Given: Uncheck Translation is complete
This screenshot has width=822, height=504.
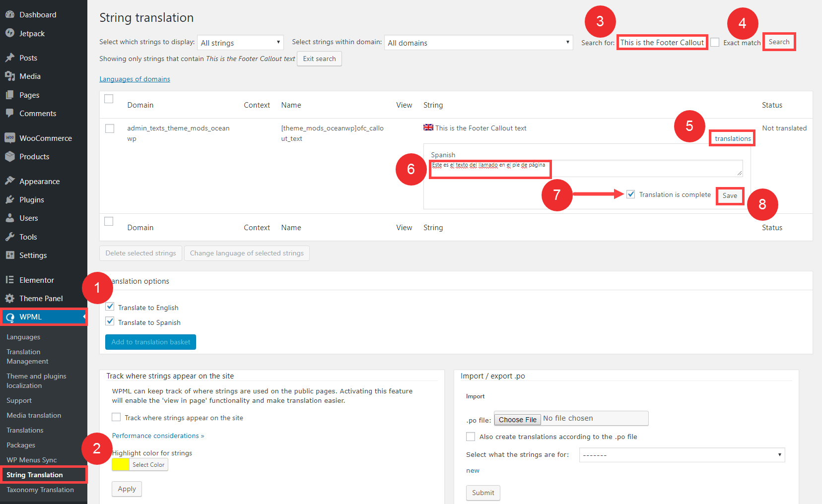Looking at the screenshot, I should click(x=630, y=194).
